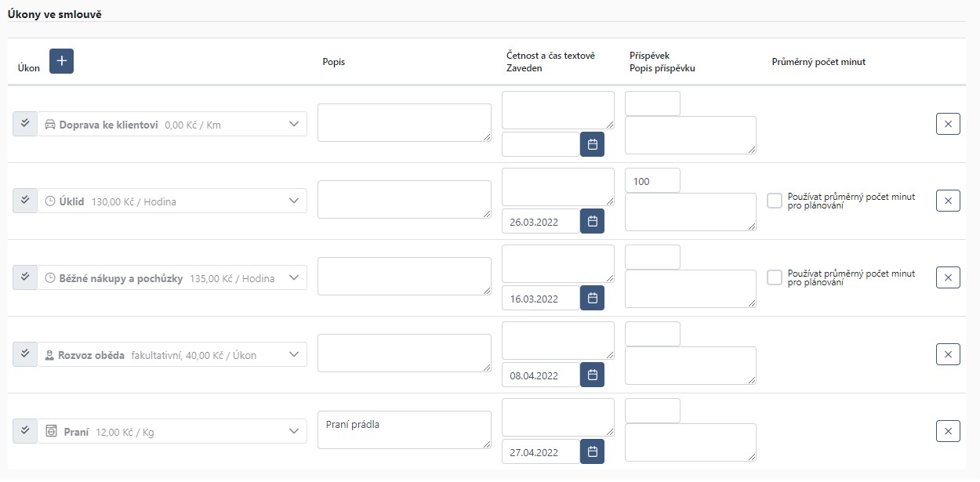Enable average minutes checkbox for Úklid

pos(775,201)
